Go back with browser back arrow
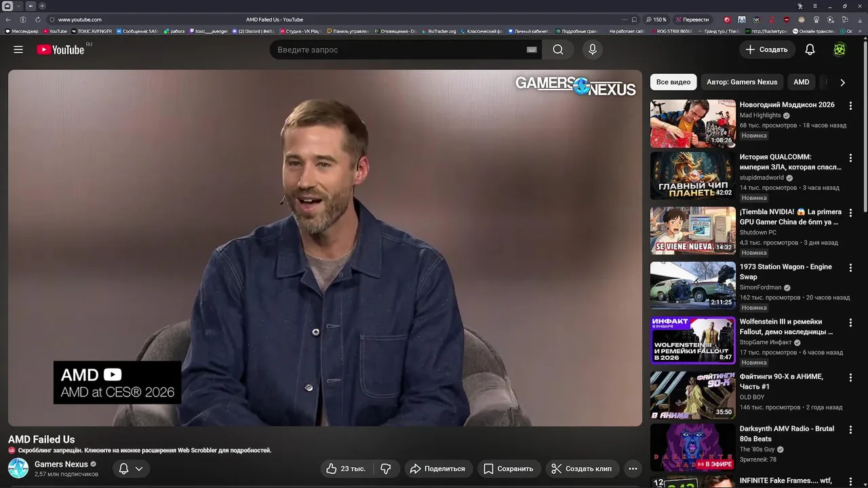 click(x=8, y=20)
